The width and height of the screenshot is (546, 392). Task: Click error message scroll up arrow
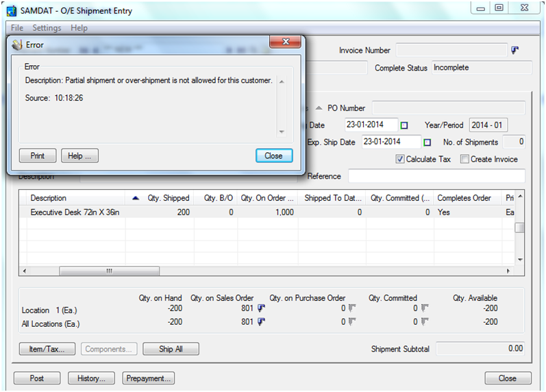click(282, 82)
